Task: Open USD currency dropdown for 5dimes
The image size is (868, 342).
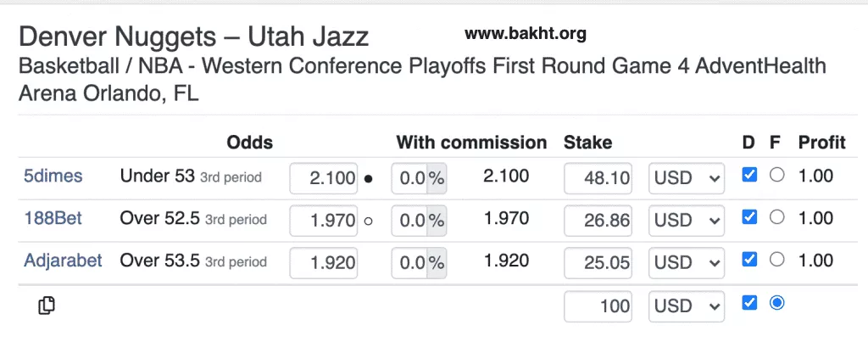Action: (687, 178)
